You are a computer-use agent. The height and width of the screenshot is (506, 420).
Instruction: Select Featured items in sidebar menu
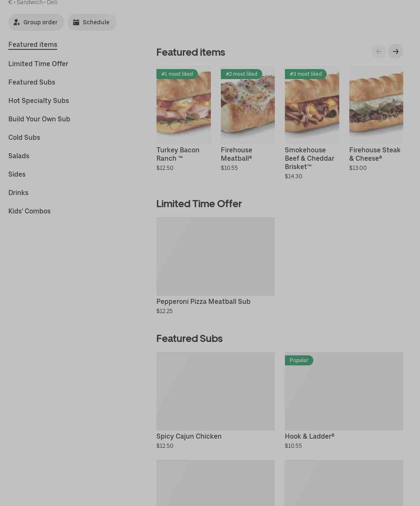tap(33, 44)
